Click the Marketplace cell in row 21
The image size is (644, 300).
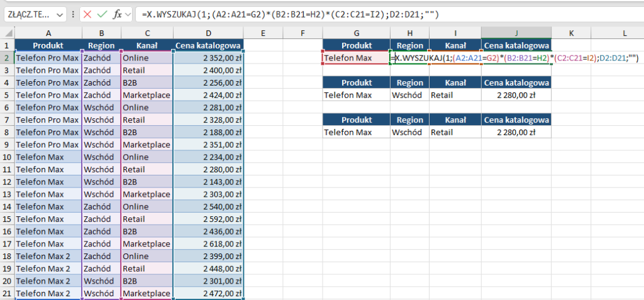(x=147, y=293)
